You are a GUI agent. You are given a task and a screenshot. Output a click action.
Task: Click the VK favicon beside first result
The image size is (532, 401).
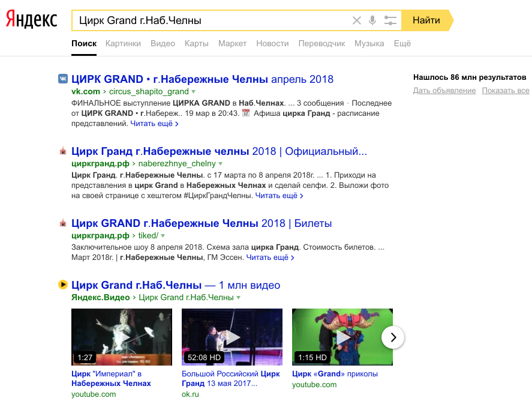pyautogui.click(x=62, y=79)
